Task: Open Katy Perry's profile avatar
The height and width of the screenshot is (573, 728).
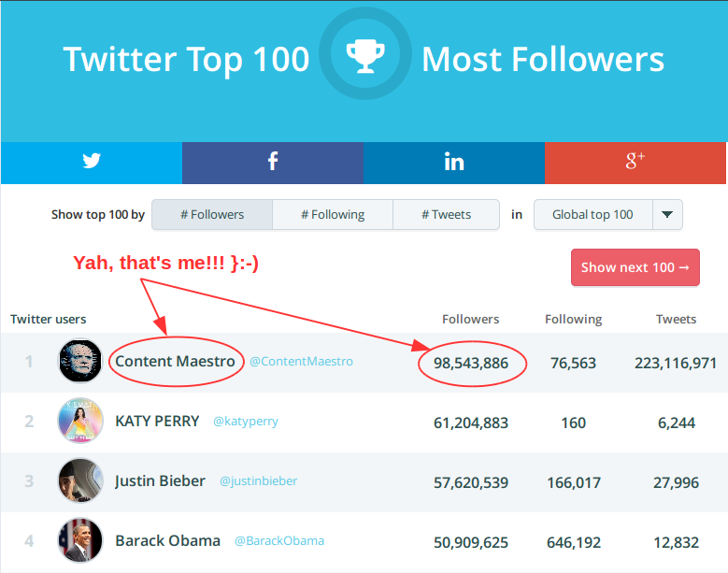Action: point(80,422)
